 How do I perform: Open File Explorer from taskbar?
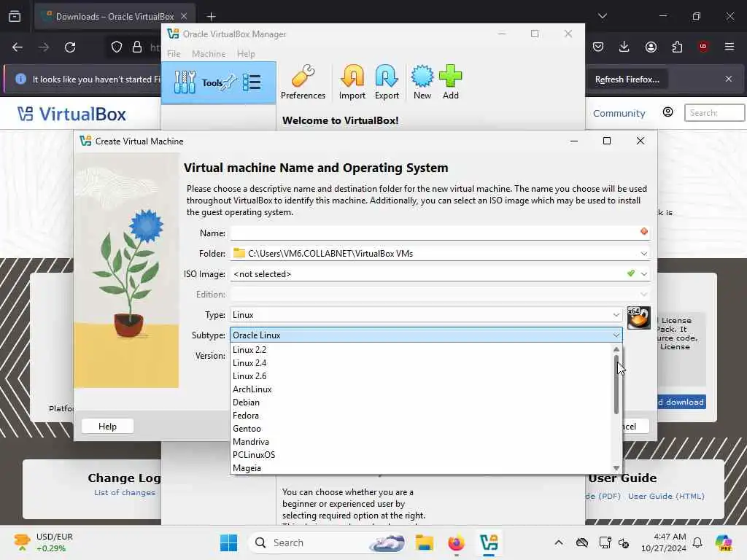(x=424, y=542)
